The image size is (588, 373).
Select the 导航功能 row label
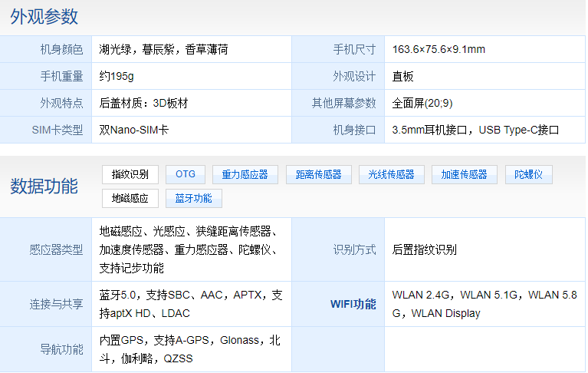pyautogui.click(x=61, y=349)
